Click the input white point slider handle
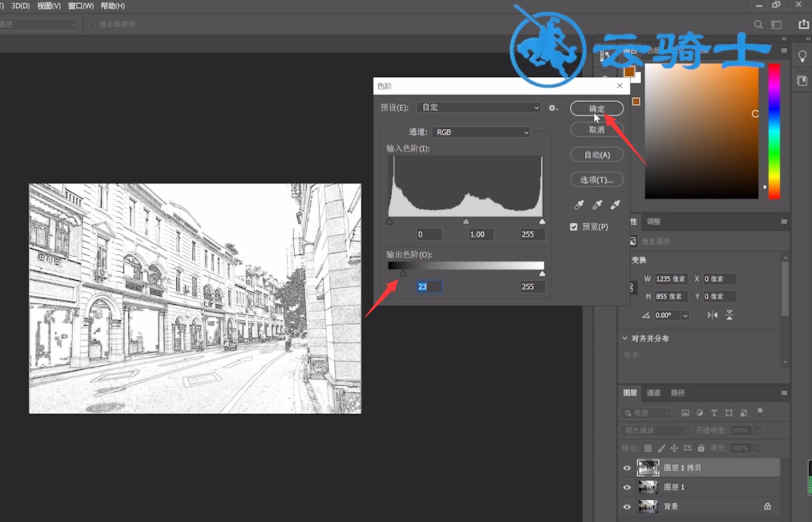 542,221
